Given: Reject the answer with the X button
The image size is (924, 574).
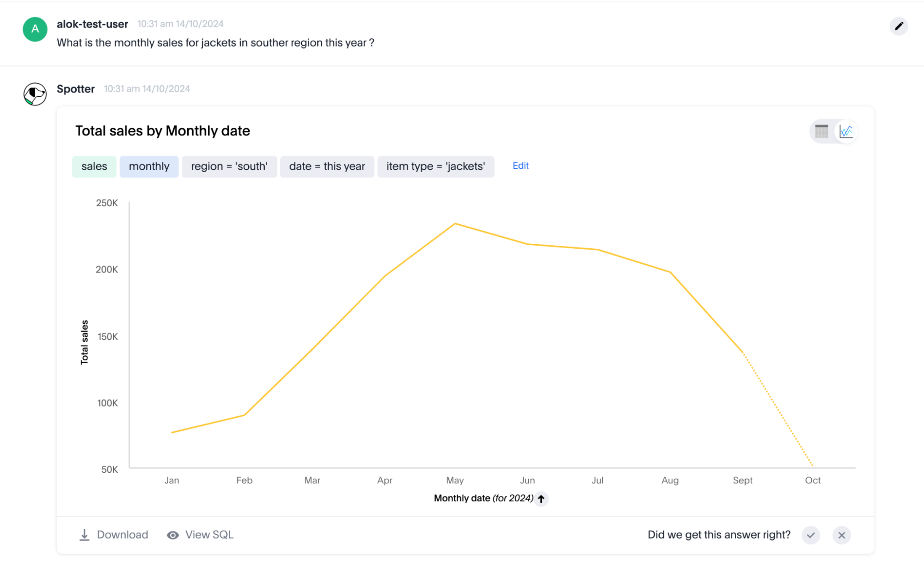Looking at the screenshot, I should [842, 535].
